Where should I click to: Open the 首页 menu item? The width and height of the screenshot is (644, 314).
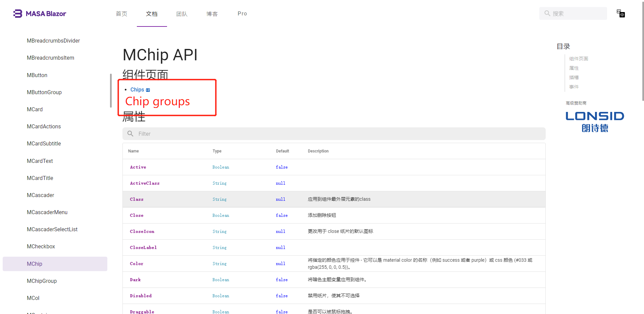point(121,14)
